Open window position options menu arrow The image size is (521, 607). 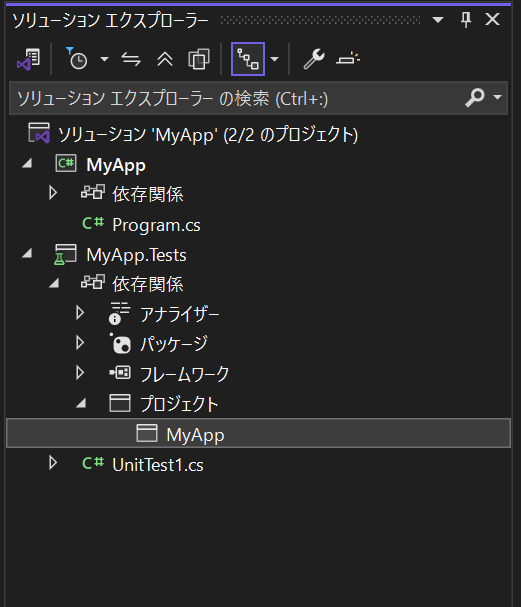click(x=438, y=19)
